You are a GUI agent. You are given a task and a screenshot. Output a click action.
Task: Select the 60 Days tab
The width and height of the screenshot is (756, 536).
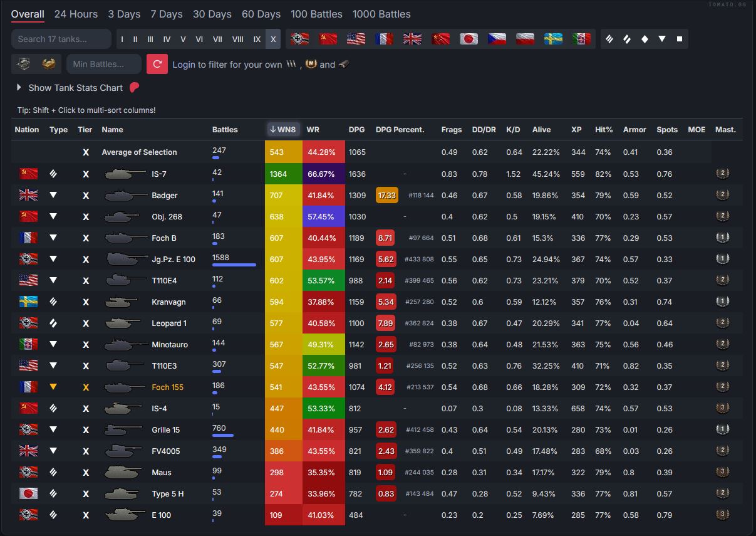261,14
